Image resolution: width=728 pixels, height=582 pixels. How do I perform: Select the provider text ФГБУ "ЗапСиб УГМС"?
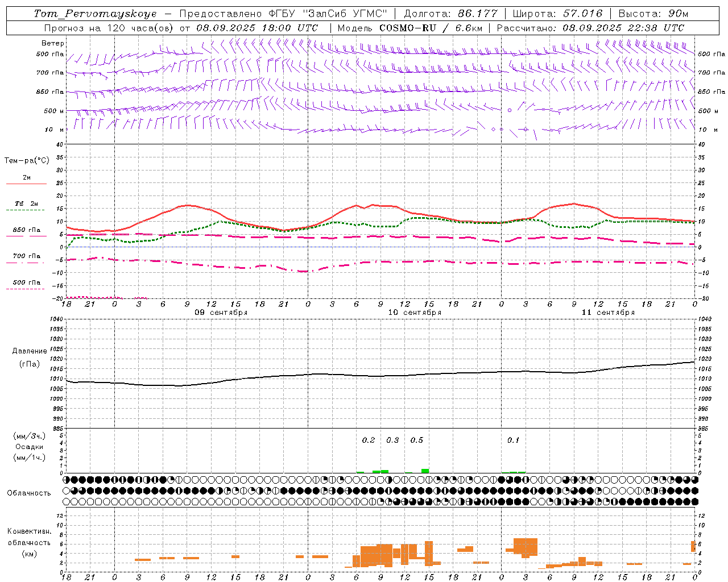pos(327,14)
